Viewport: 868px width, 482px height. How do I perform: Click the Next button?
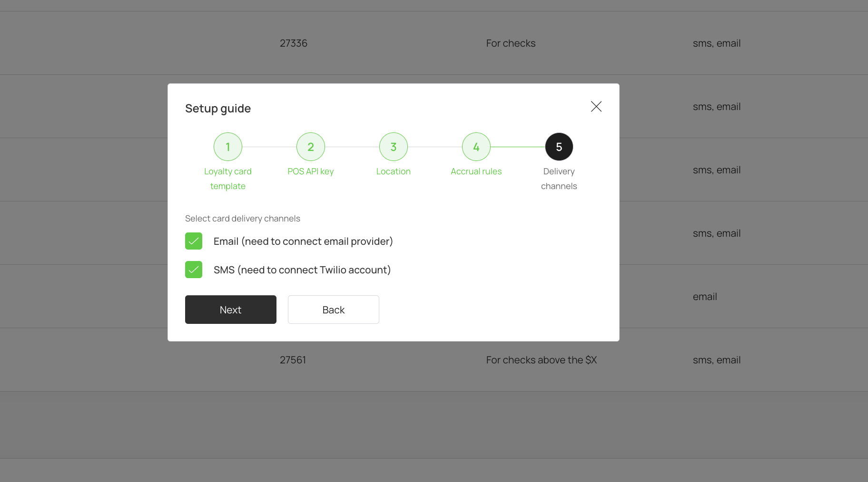pyautogui.click(x=231, y=310)
